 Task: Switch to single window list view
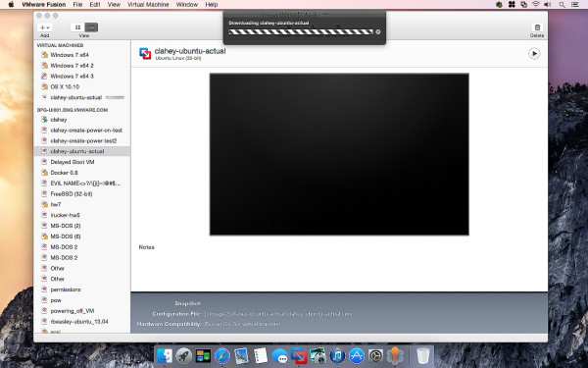point(91,27)
